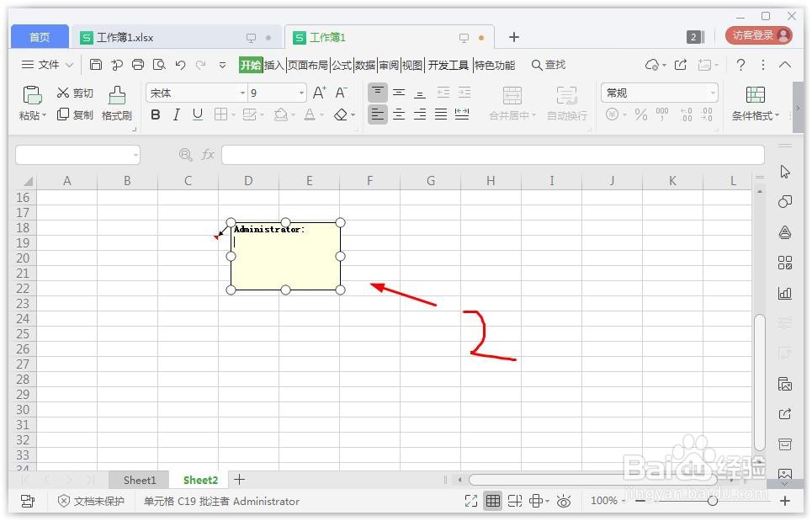This screenshot has width=812, height=521.
Task: Activate Format Painter 格式刷
Action: (116, 104)
